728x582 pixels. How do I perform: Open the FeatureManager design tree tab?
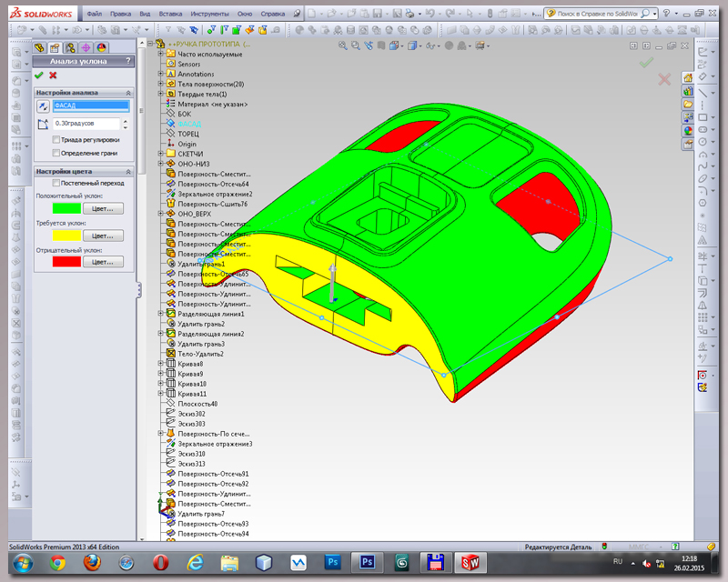39,47
